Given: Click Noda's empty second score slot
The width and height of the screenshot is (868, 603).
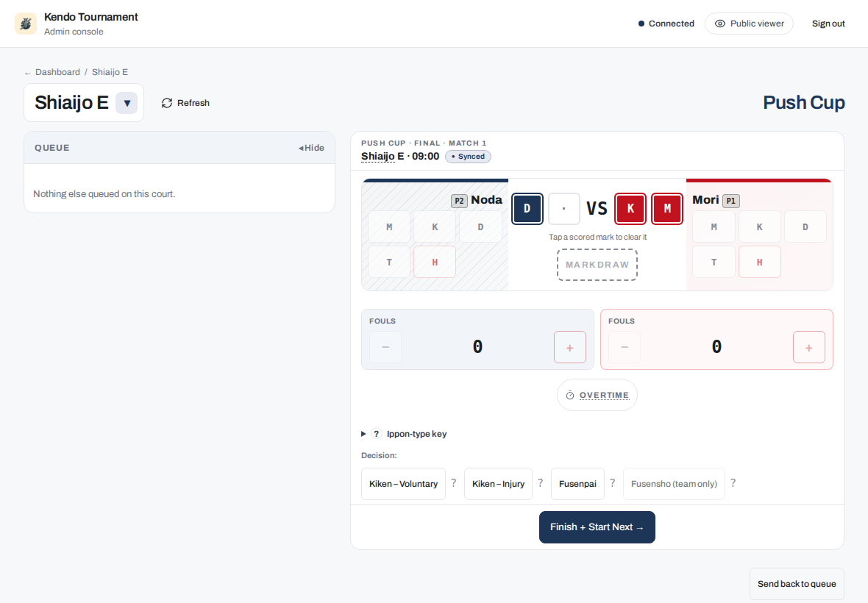Looking at the screenshot, I should (x=563, y=209).
